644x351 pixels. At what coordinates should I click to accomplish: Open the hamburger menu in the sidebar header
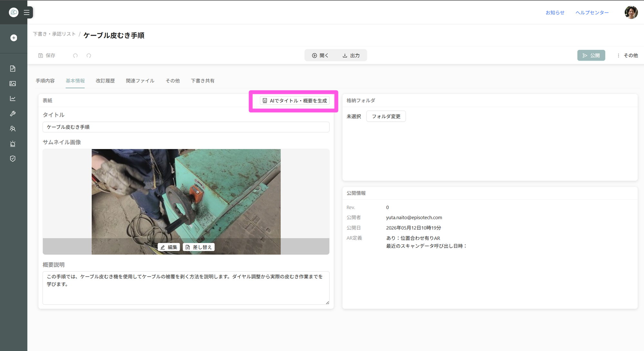point(27,13)
